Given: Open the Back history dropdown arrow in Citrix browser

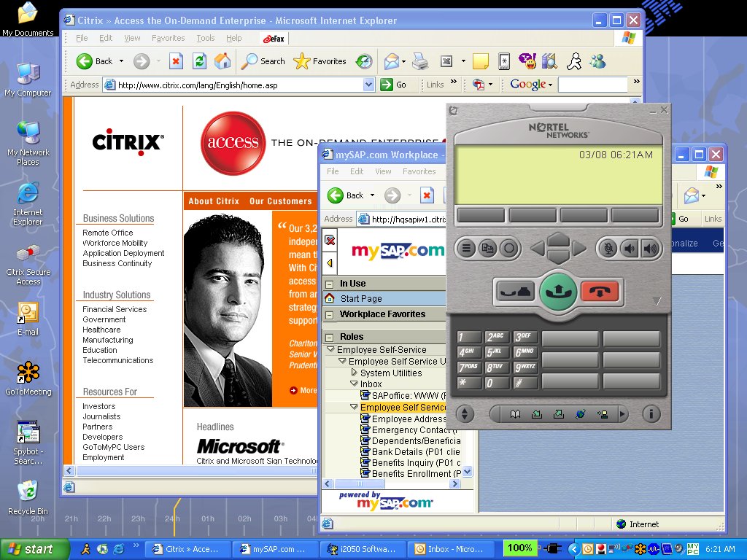Looking at the screenshot, I should [121, 61].
